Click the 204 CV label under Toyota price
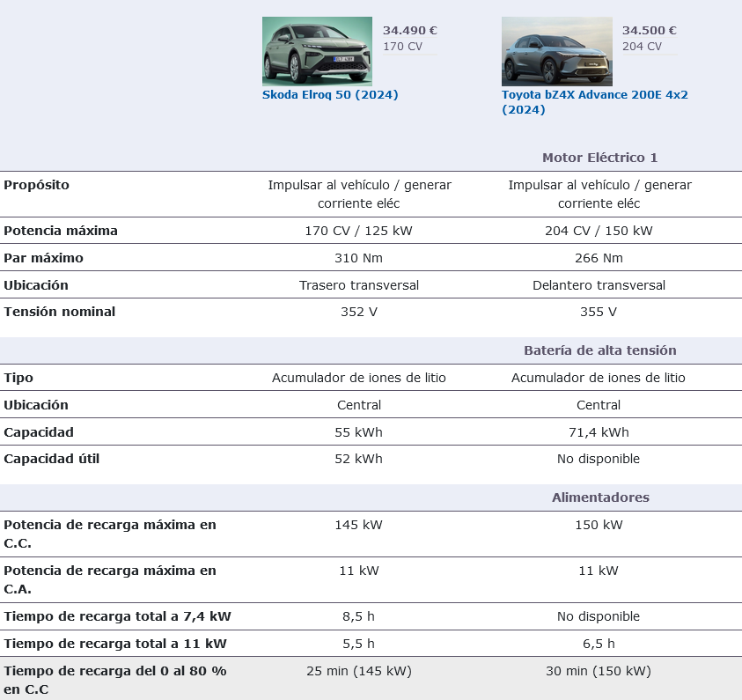 click(643, 47)
